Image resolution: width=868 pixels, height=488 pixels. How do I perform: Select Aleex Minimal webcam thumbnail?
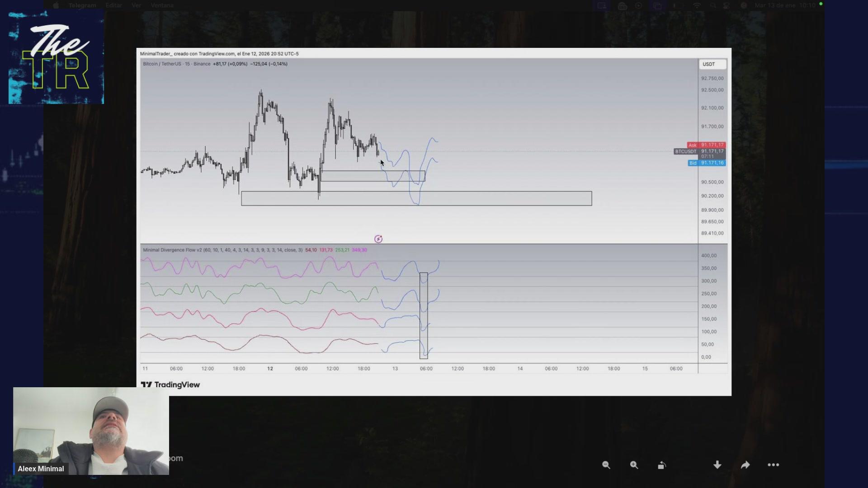[91, 431]
